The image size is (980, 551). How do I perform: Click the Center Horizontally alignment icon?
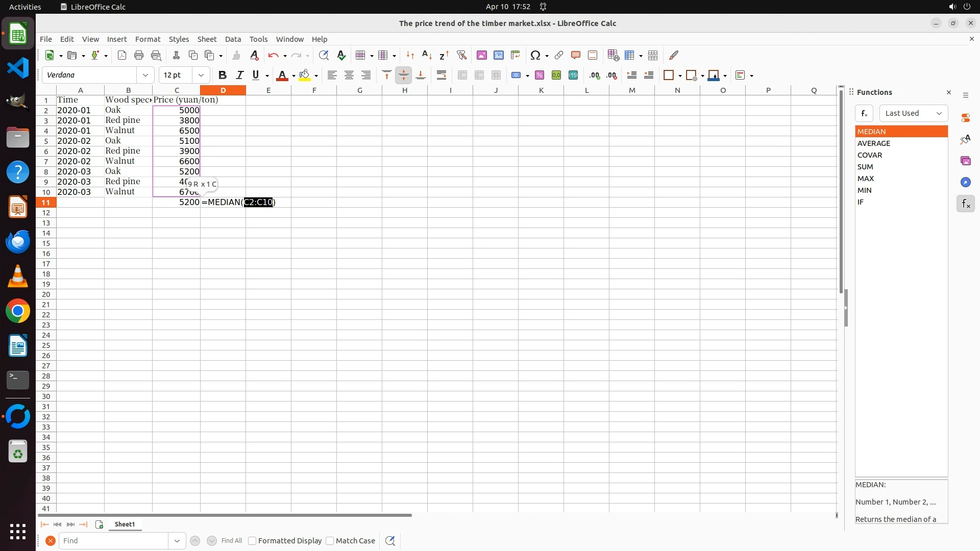(349, 75)
